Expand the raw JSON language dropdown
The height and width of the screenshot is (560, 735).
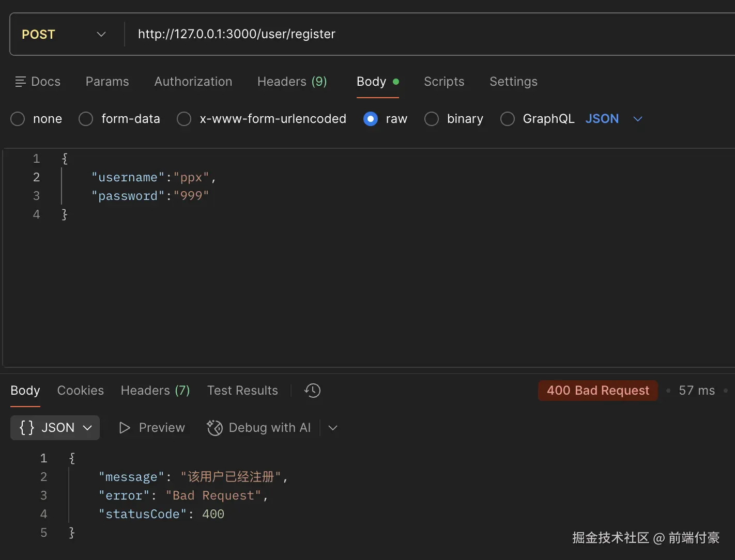tap(638, 119)
